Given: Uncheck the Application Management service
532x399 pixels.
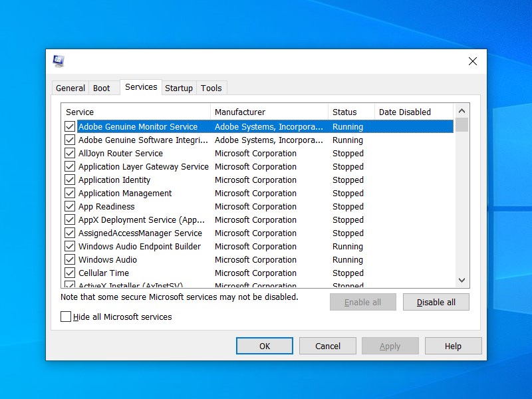Looking at the screenshot, I should point(70,193).
